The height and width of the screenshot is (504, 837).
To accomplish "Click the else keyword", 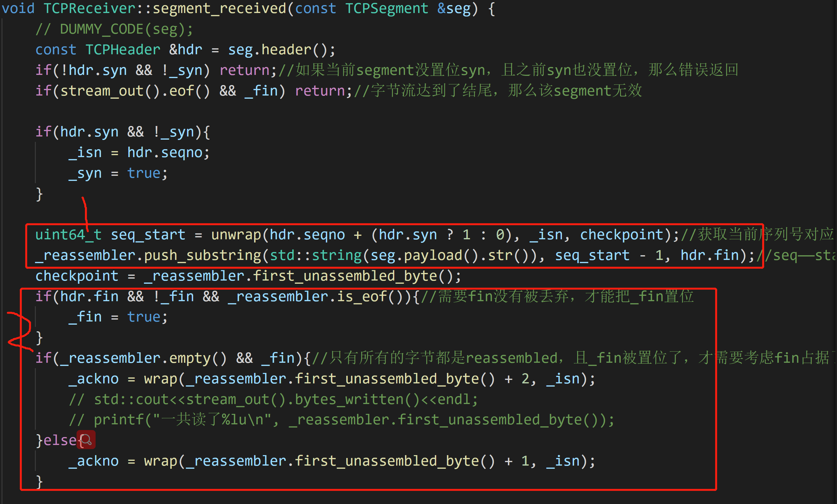I will (x=60, y=441).
